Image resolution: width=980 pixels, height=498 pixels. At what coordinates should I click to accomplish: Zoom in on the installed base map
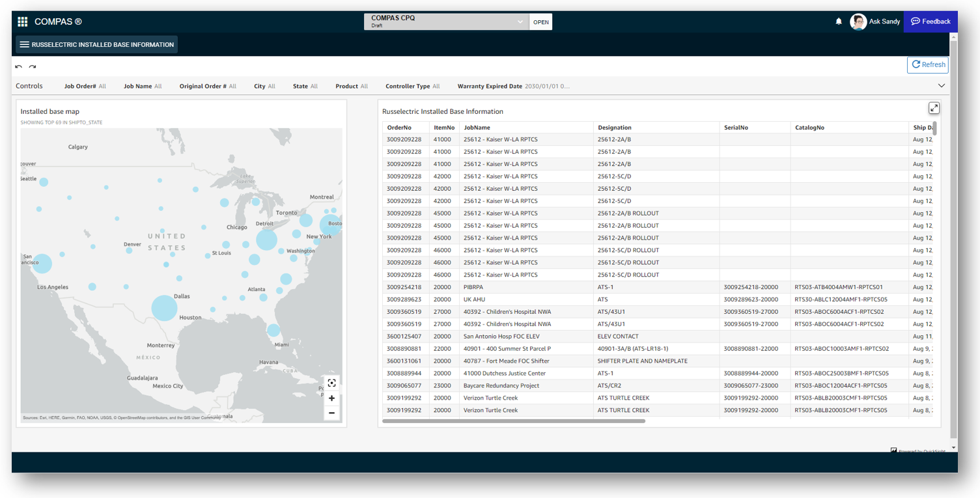(x=331, y=398)
